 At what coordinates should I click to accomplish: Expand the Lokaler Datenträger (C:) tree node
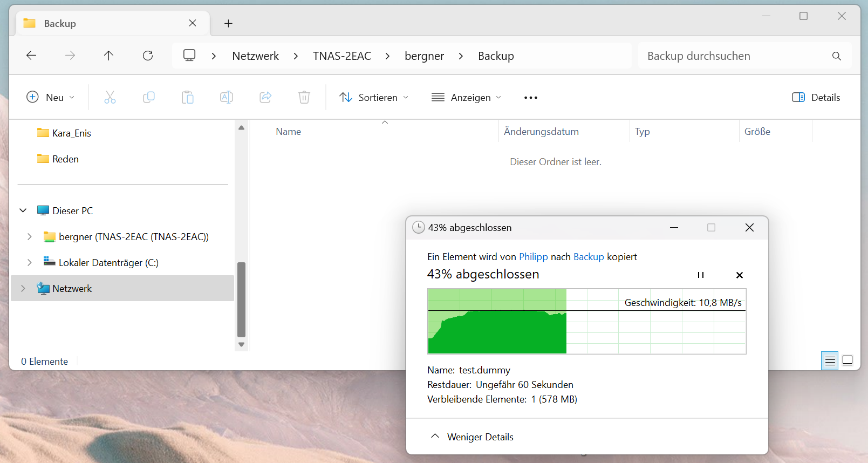point(29,263)
